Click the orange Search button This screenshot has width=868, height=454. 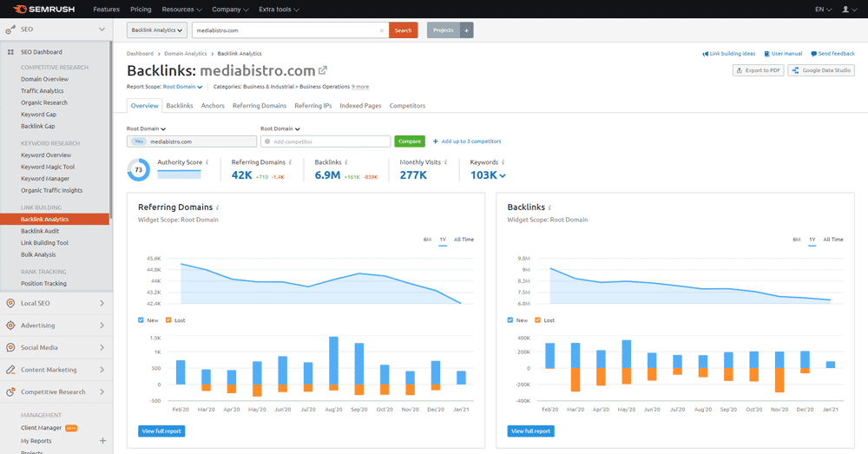403,30
